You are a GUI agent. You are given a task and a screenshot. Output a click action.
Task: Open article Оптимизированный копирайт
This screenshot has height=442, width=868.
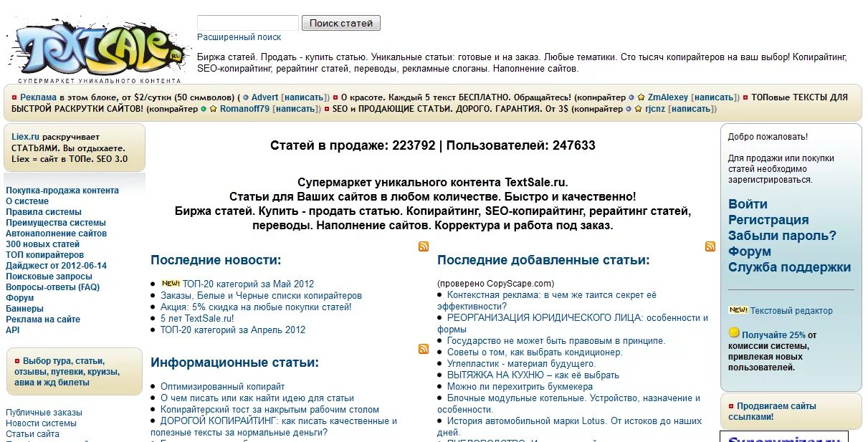222,387
